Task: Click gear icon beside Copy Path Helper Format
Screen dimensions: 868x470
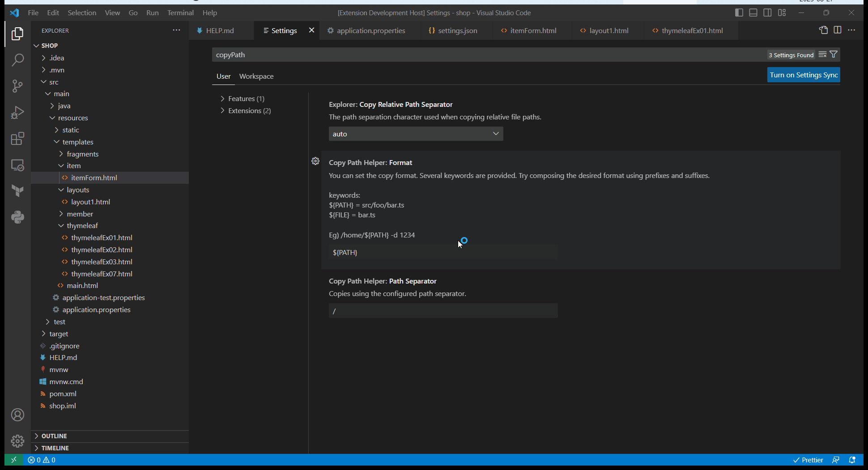Action: 315,161
